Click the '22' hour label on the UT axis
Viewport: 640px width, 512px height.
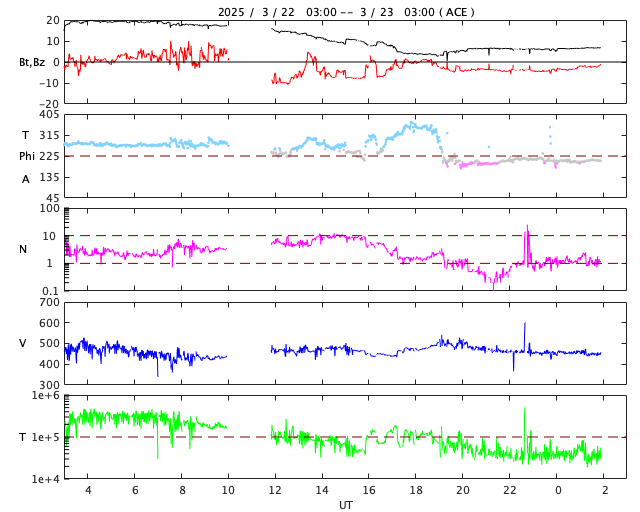pyautogui.click(x=509, y=490)
